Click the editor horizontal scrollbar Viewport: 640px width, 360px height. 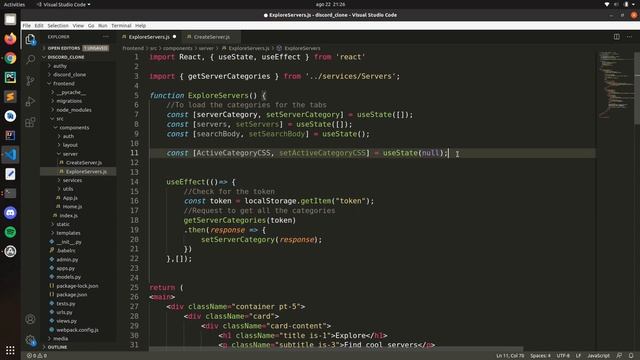pyautogui.click(x=336, y=349)
